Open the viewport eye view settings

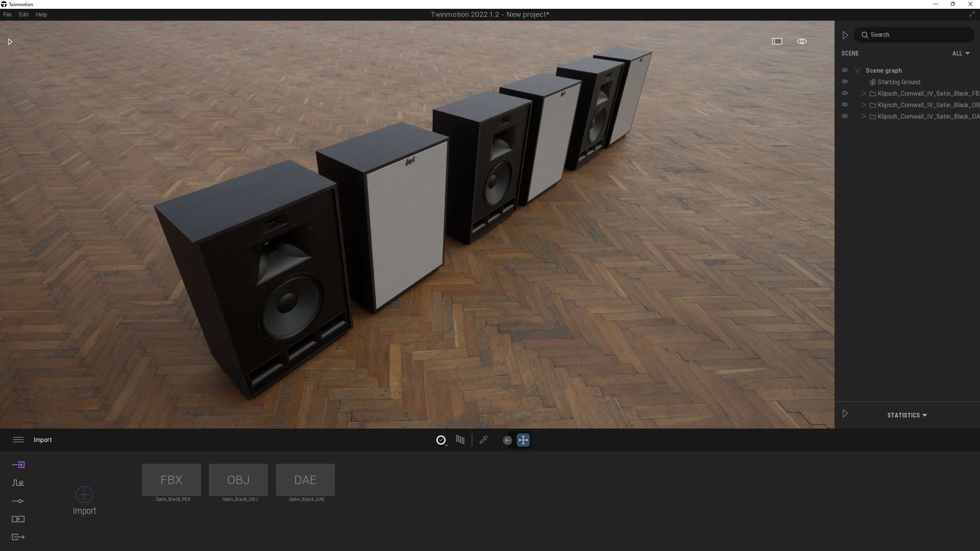(802, 41)
